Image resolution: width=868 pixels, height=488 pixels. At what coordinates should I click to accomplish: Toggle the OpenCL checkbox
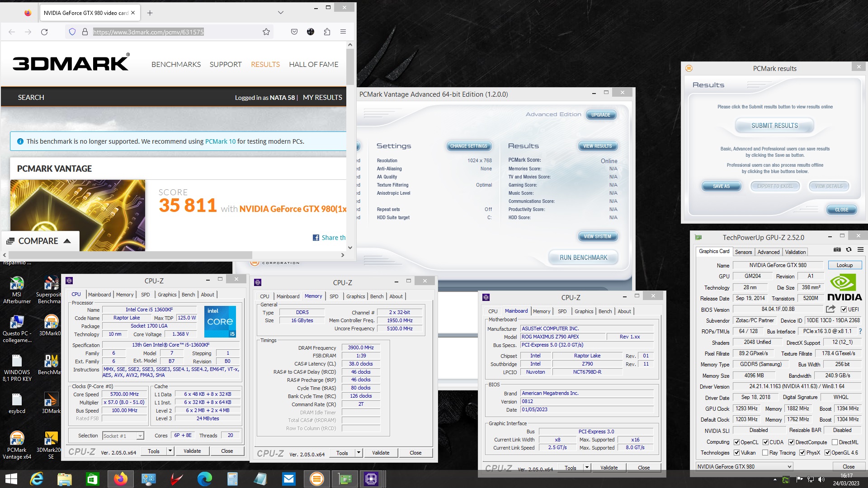(737, 442)
